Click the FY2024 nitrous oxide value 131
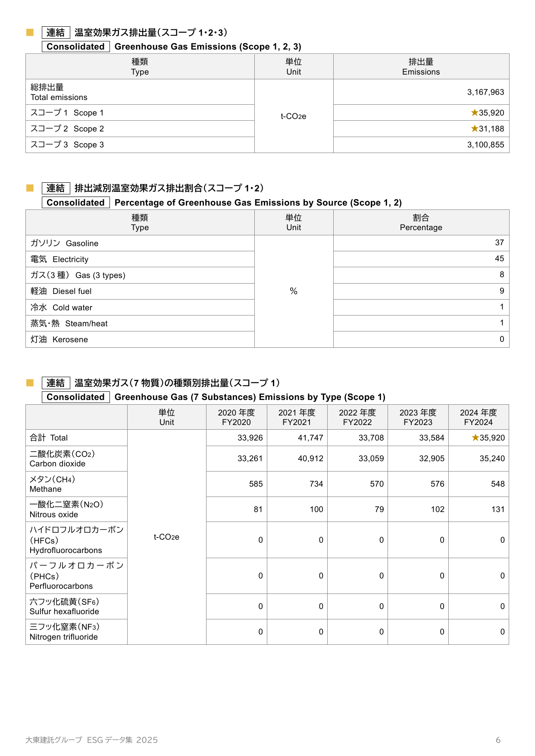 (x=498, y=509)
